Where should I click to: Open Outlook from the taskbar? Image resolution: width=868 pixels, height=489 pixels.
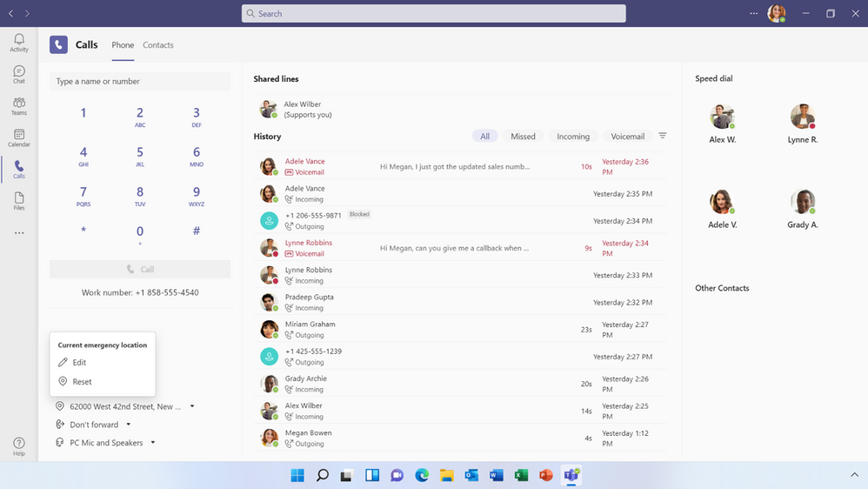(x=471, y=475)
